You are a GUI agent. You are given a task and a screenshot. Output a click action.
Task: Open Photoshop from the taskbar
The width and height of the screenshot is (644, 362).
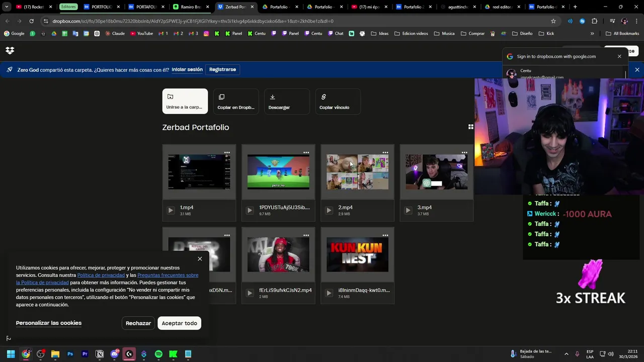pos(70,354)
